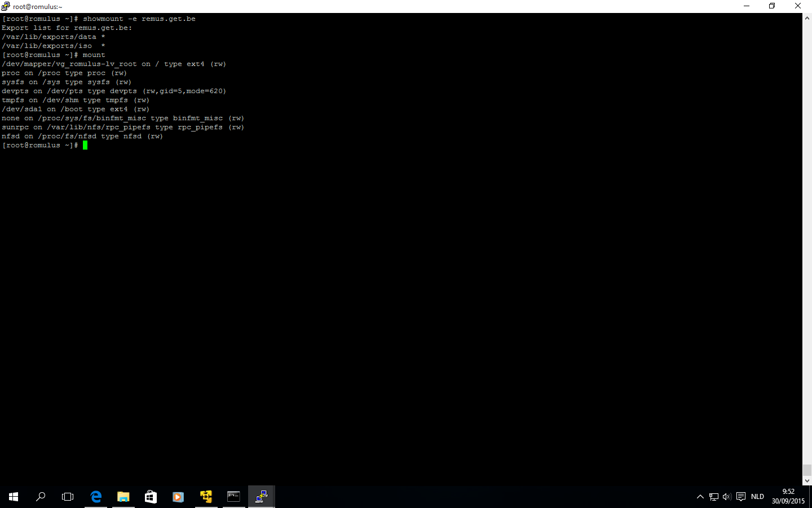Image resolution: width=812 pixels, height=508 pixels.
Task: Switch to the Command Prompt taskbar window
Action: click(233, 497)
